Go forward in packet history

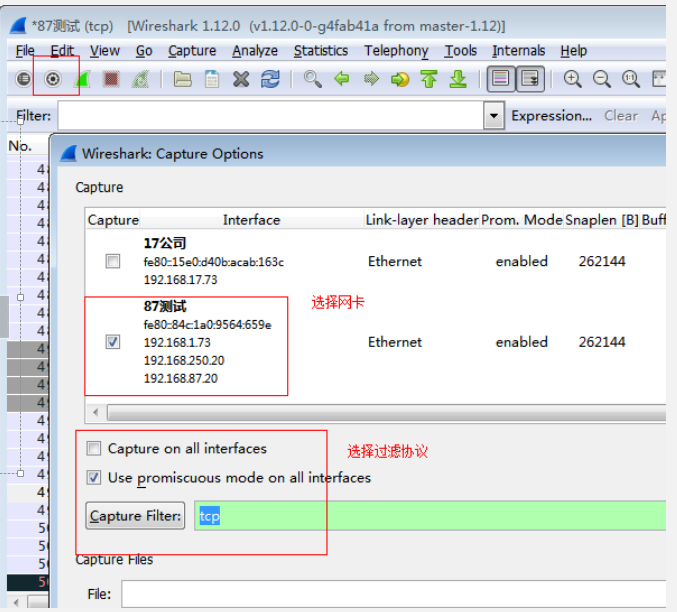click(x=371, y=79)
